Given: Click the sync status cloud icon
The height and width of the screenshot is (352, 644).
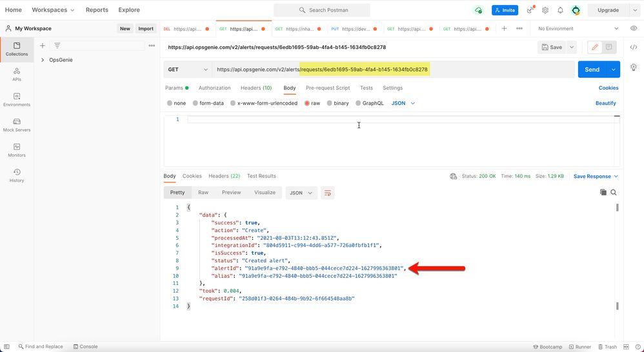Looking at the screenshot, I should [478, 10].
